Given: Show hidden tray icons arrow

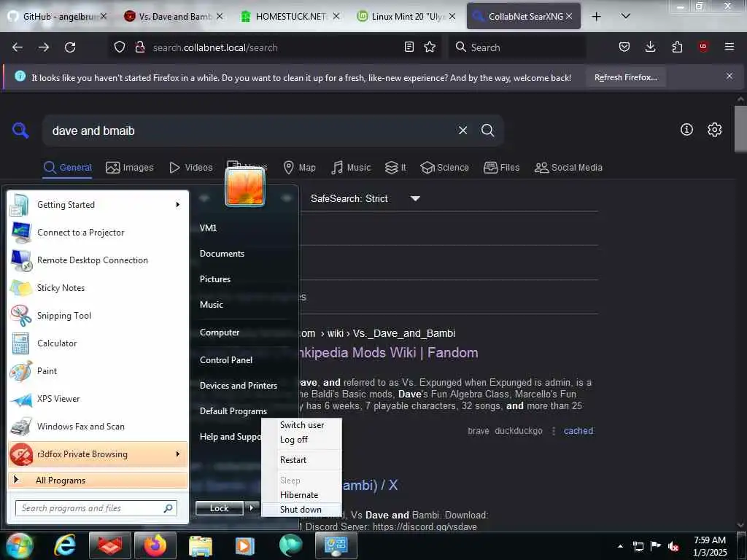Looking at the screenshot, I should [620, 546].
